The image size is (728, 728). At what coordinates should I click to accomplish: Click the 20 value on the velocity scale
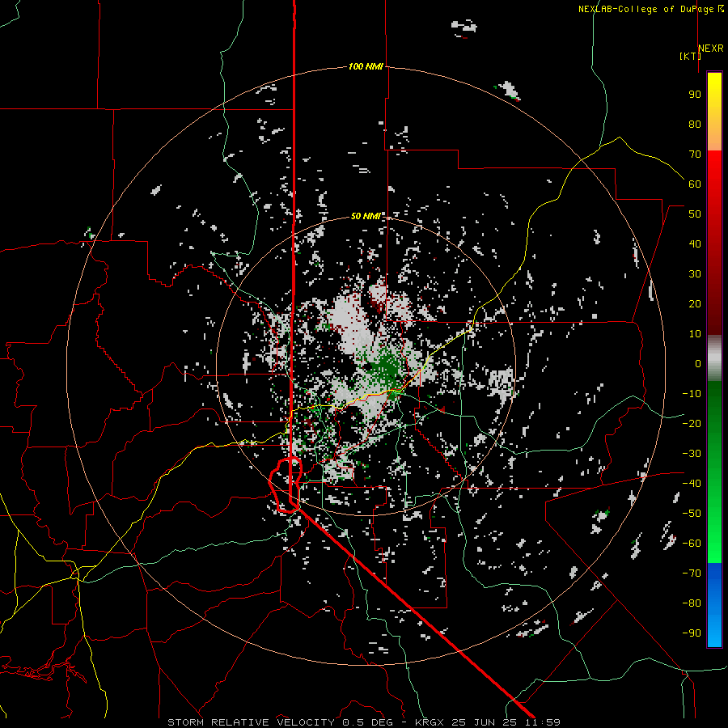pos(695,303)
